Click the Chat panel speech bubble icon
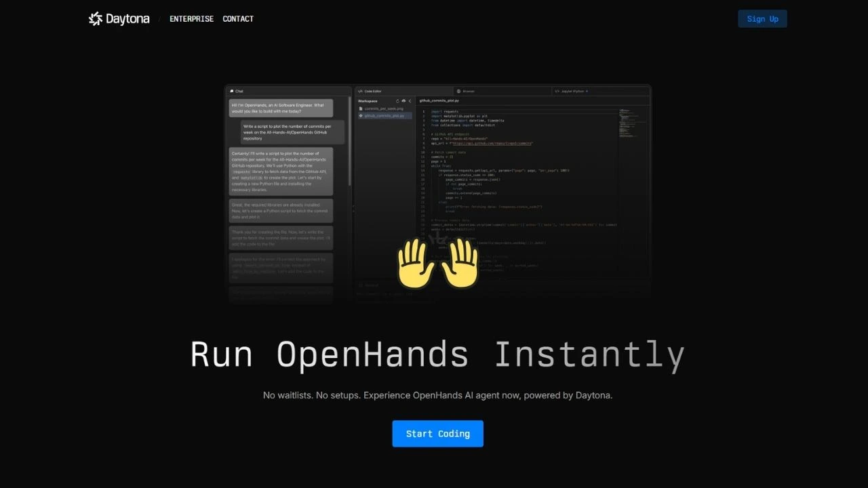The height and width of the screenshot is (488, 868). pyautogui.click(x=231, y=91)
